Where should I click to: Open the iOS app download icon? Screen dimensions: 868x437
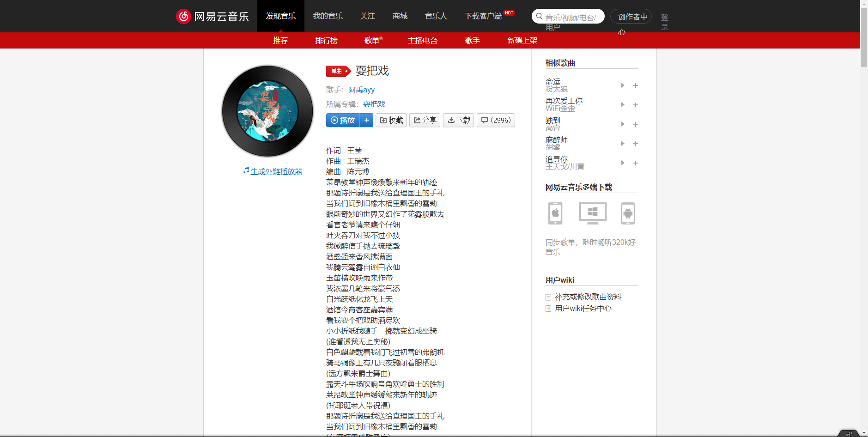click(555, 213)
